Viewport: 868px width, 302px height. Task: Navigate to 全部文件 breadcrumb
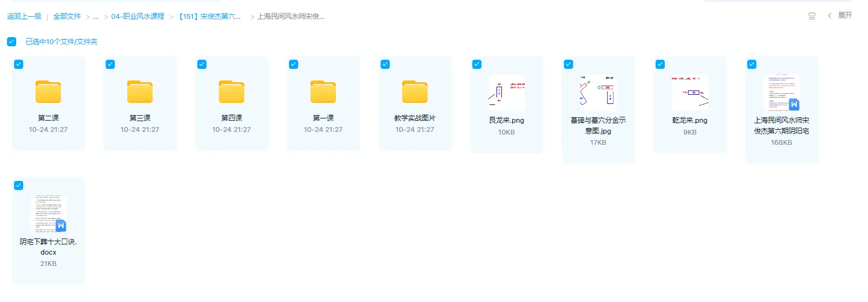pyautogui.click(x=67, y=16)
